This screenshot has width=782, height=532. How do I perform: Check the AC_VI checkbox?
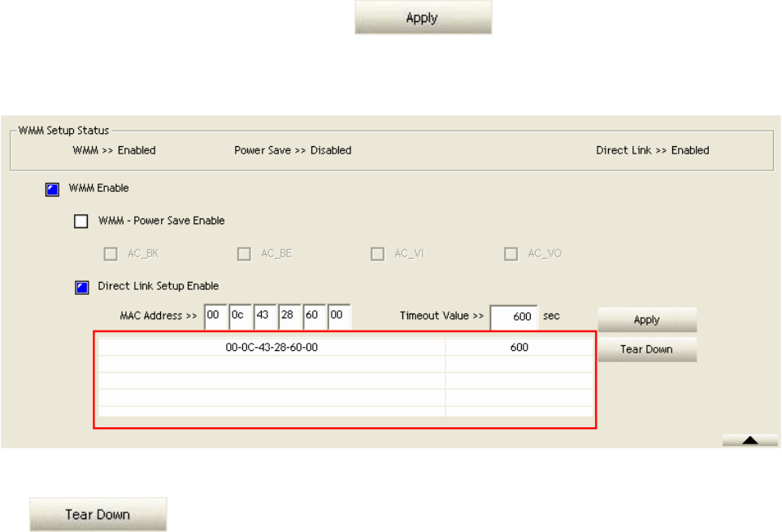point(377,254)
